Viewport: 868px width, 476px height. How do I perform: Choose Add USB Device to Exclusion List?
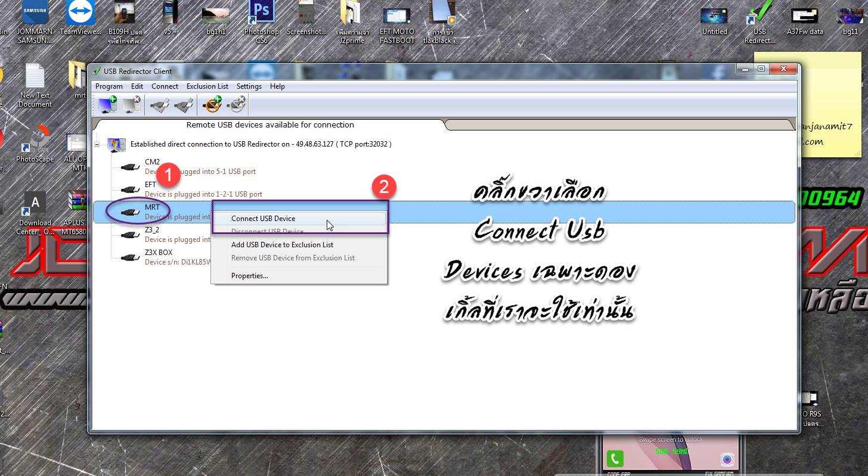click(x=299, y=245)
